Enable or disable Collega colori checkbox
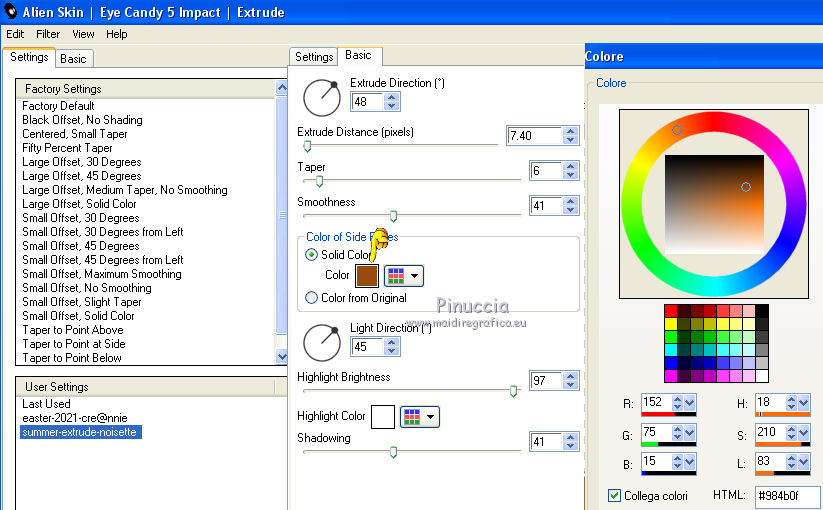 point(614,495)
